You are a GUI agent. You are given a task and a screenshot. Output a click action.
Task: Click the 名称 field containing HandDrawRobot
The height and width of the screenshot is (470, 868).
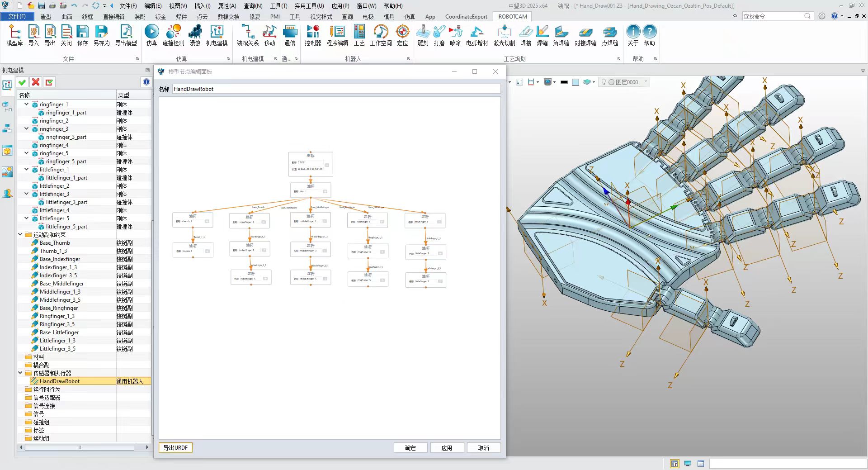coord(336,89)
